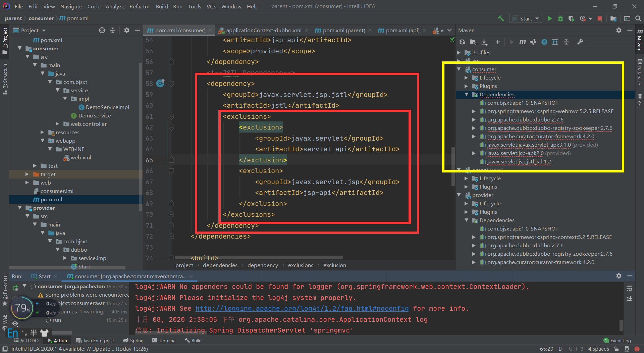Click editor horizontal scrollbar thumb
644x353 pixels.
(258, 258)
